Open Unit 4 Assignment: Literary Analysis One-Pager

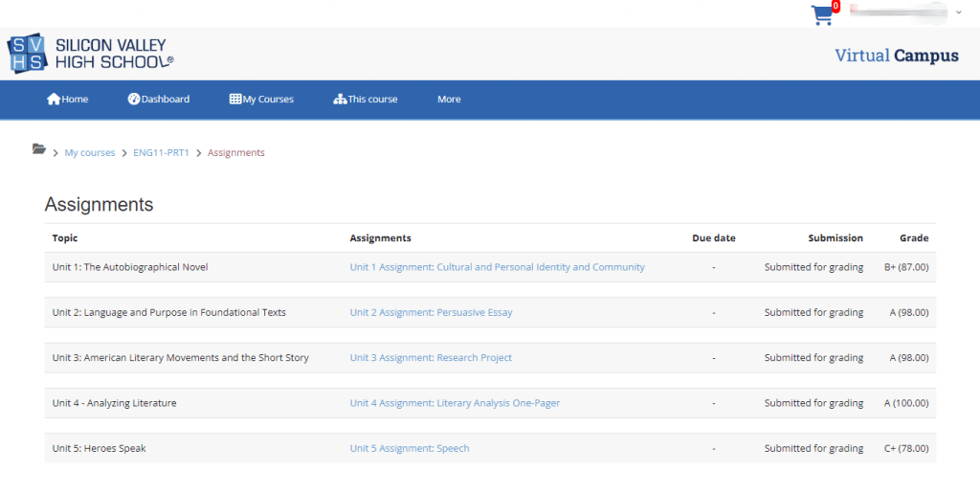click(x=455, y=403)
